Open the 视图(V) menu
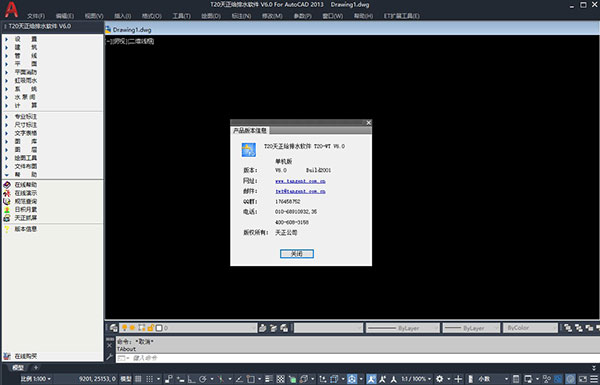 tap(94, 16)
